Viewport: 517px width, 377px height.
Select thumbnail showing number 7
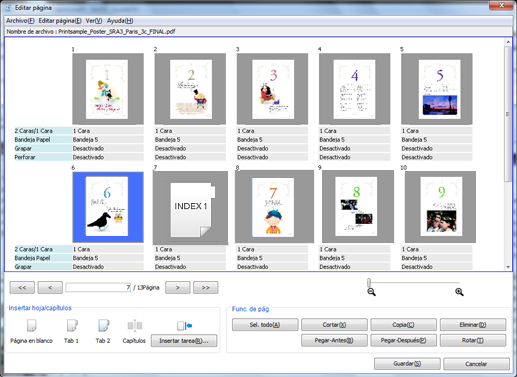[274, 207]
